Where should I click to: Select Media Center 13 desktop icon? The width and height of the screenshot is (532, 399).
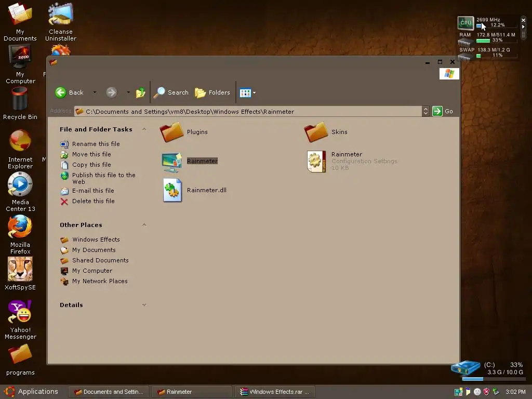click(20, 184)
